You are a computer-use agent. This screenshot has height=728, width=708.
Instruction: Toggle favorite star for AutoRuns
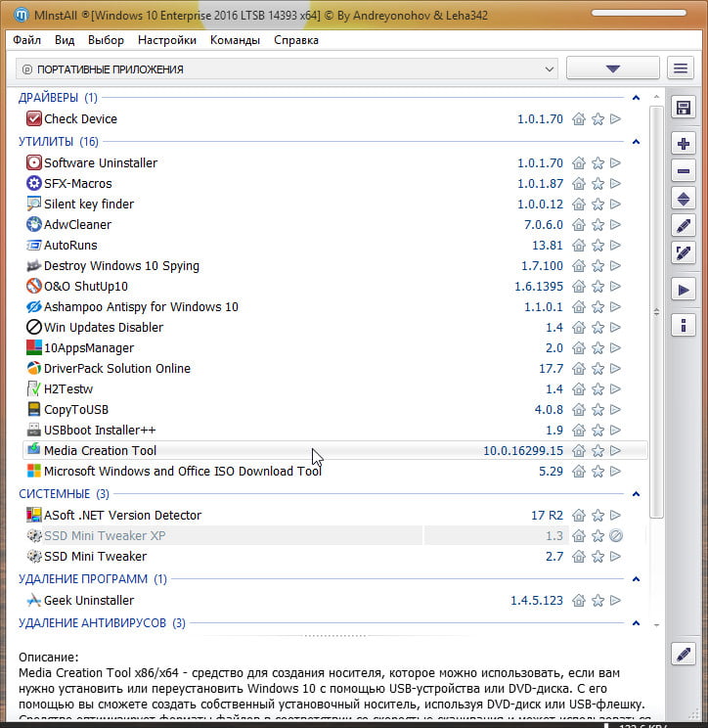(x=597, y=246)
